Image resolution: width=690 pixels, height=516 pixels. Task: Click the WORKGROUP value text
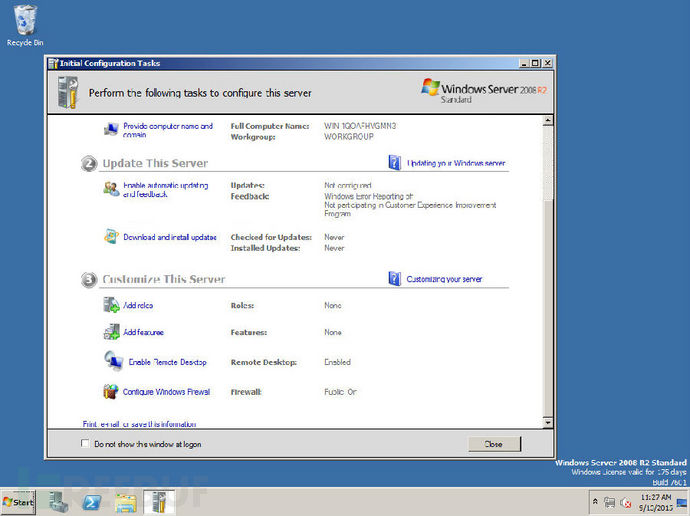tap(349, 137)
